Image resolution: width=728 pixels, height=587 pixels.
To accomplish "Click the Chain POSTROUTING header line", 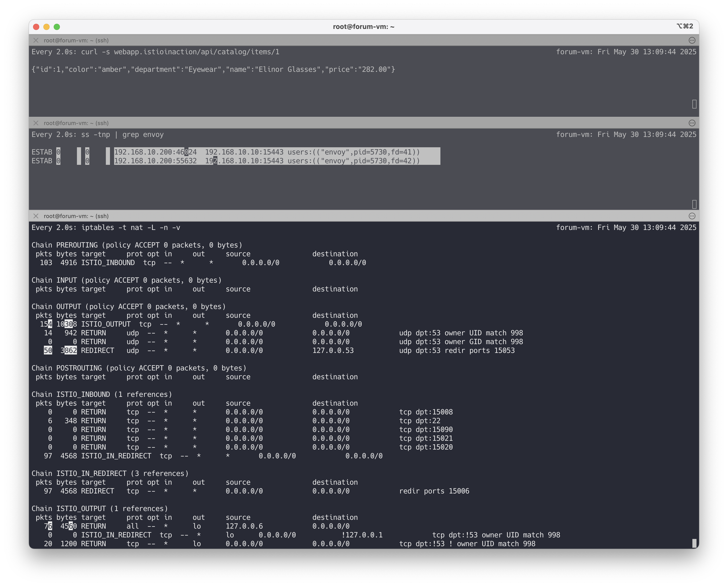I will tap(139, 368).
